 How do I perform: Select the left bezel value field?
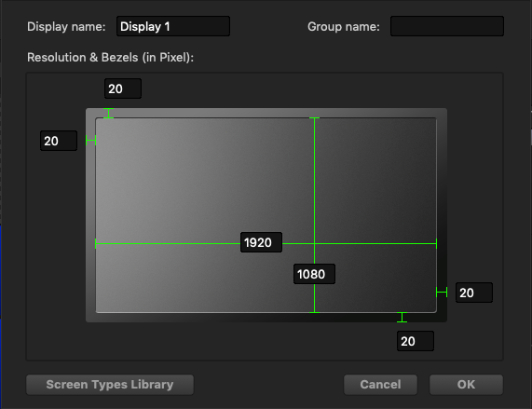pos(59,141)
